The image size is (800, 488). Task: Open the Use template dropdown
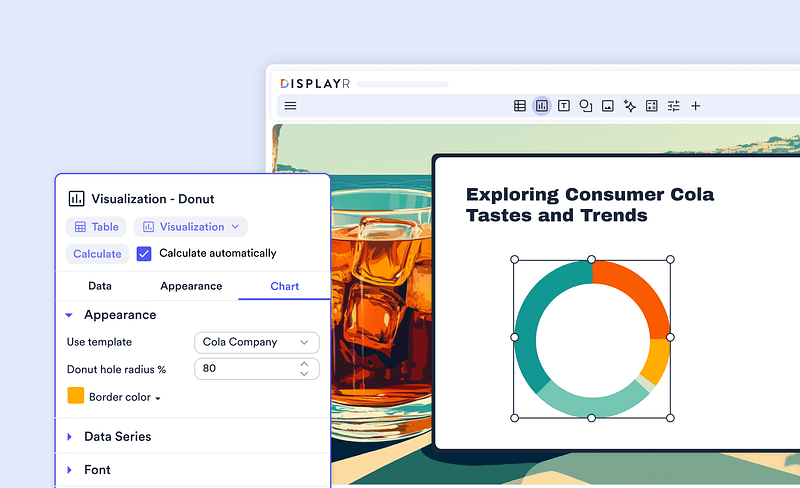click(256, 342)
